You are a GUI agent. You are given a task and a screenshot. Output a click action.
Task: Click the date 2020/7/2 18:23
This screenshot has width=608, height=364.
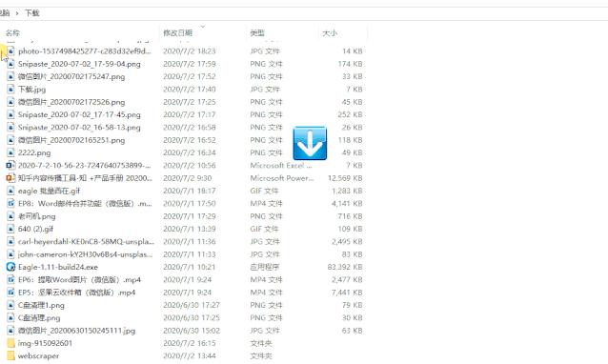(x=190, y=51)
